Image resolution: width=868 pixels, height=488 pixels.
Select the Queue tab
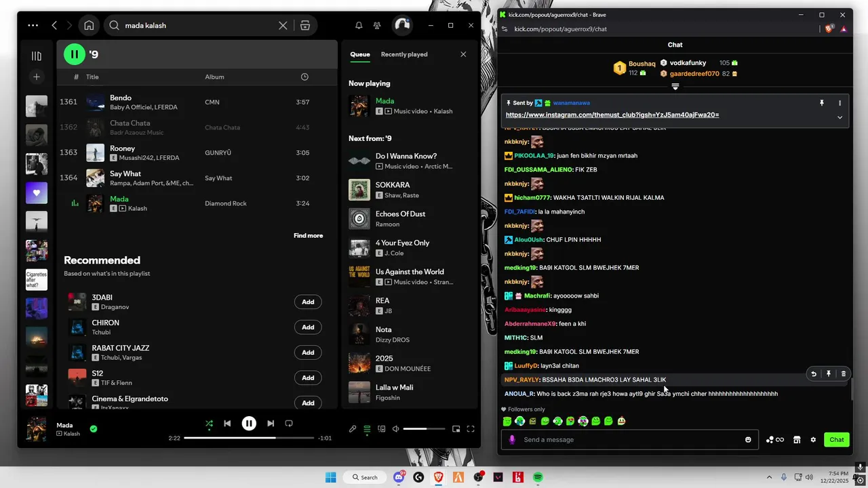(360, 54)
